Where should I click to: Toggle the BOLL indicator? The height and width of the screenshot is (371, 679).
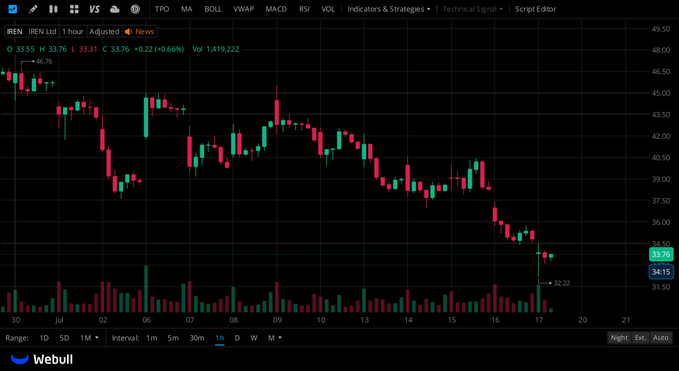click(213, 9)
